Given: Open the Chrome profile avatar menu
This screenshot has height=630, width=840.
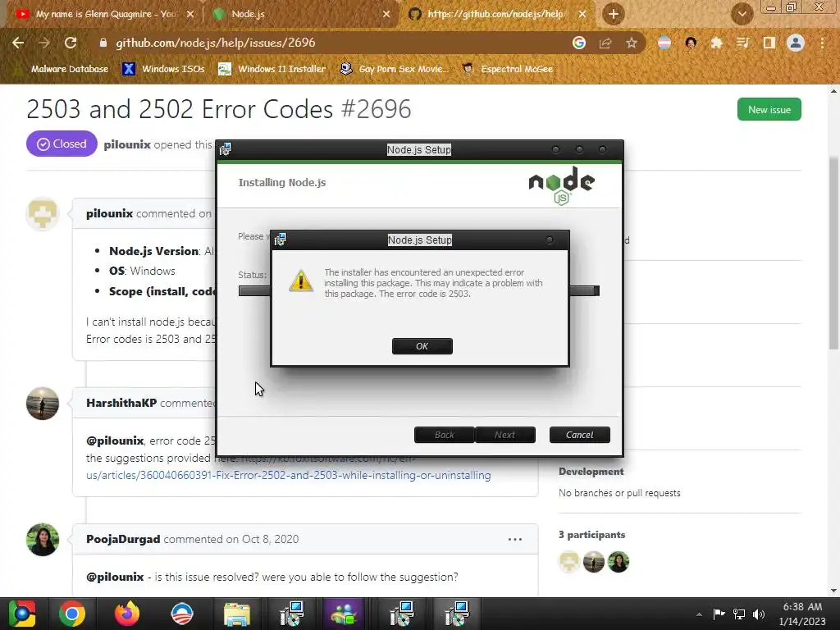Looking at the screenshot, I should click(x=796, y=43).
